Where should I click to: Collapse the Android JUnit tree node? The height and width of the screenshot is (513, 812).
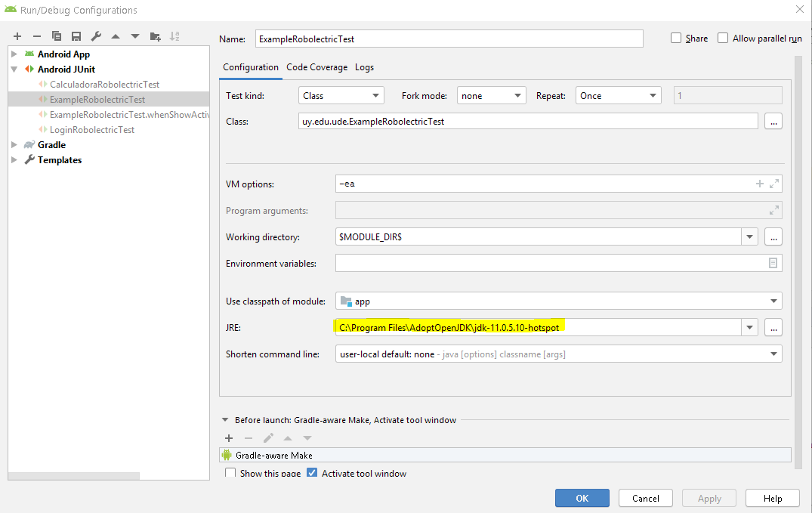[14, 70]
